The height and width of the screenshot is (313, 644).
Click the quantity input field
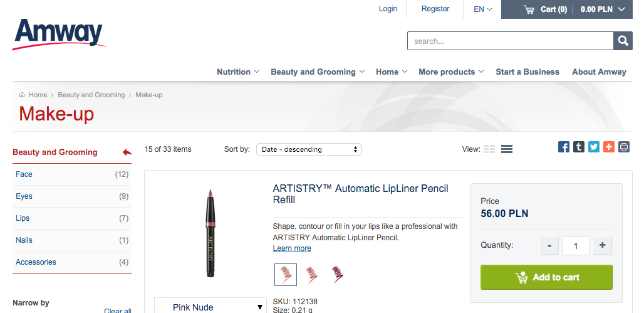[576, 246]
